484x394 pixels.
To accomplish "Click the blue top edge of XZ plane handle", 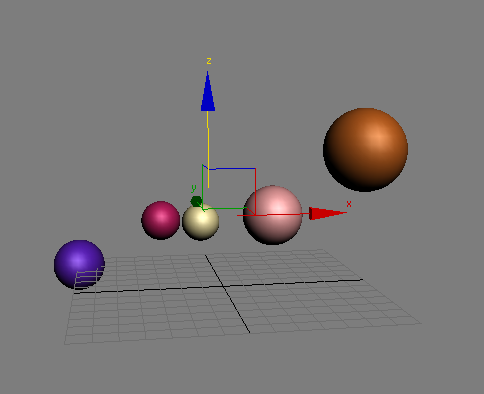I will [x=232, y=169].
